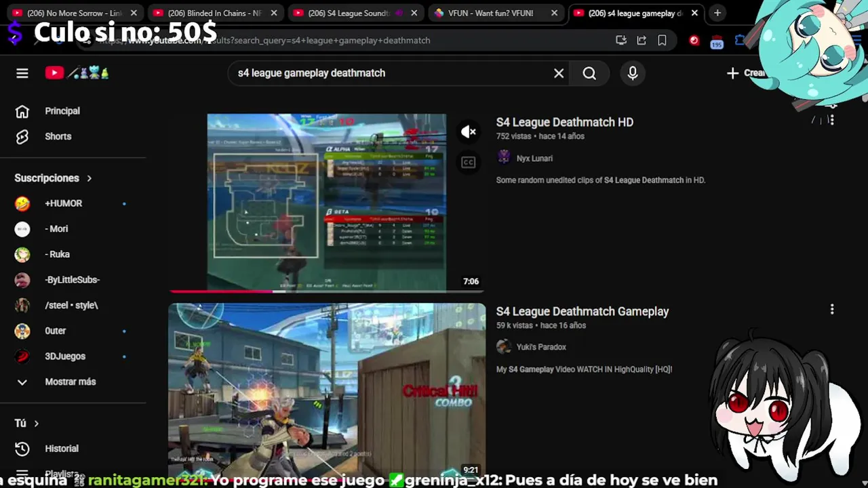This screenshot has height=488, width=868.
Task: Click the Crear plus button
Action: click(745, 73)
